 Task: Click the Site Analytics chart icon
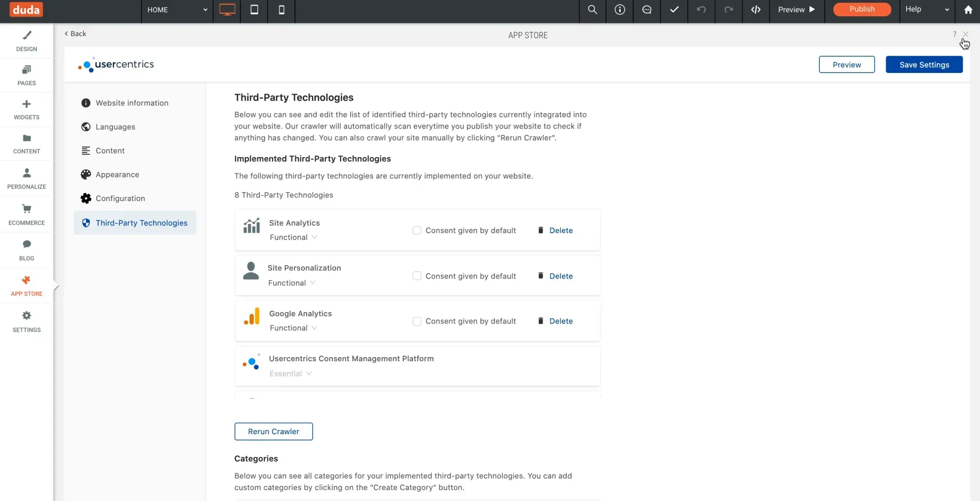pyautogui.click(x=252, y=226)
